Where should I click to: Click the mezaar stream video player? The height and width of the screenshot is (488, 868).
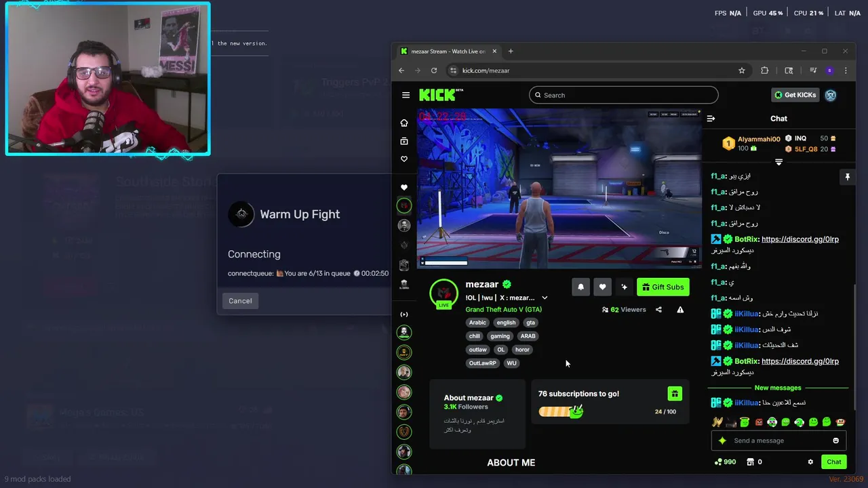(x=559, y=188)
